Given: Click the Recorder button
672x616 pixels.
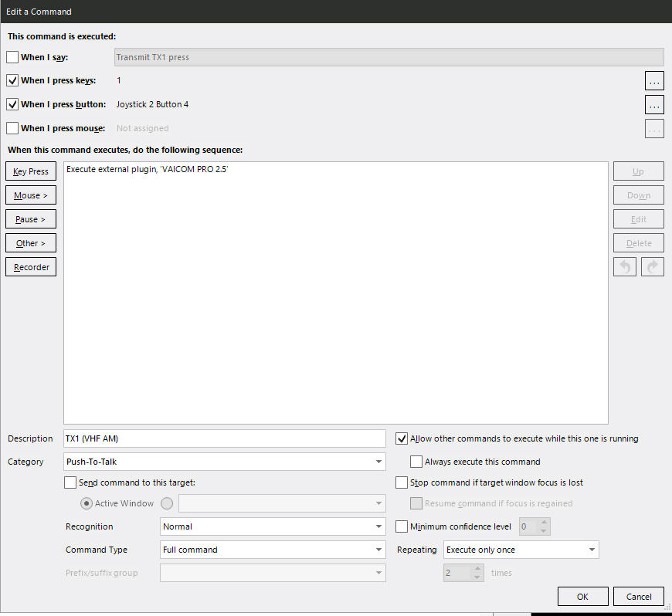Looking at the screenshot, I should (31, 267).
